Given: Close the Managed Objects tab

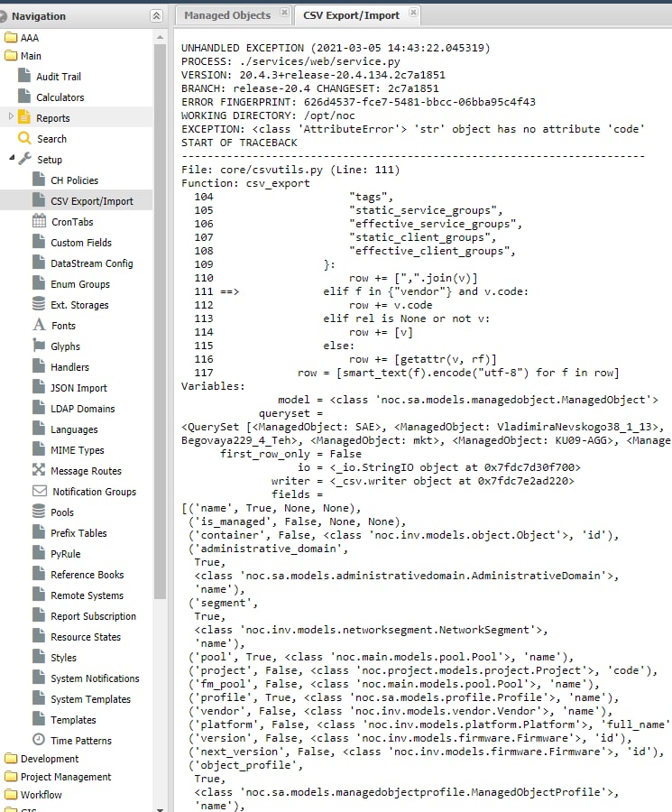Looking at the screenshot, I should point(284,12).
